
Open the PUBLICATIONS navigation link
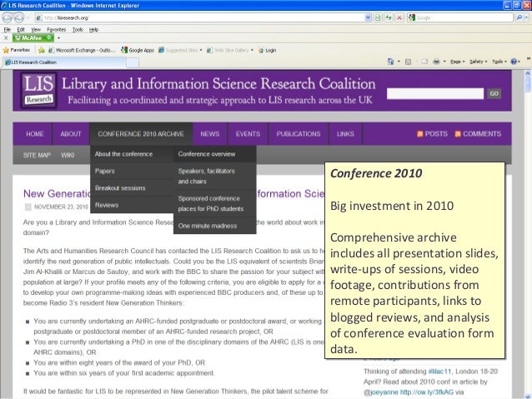click(298, 134)
